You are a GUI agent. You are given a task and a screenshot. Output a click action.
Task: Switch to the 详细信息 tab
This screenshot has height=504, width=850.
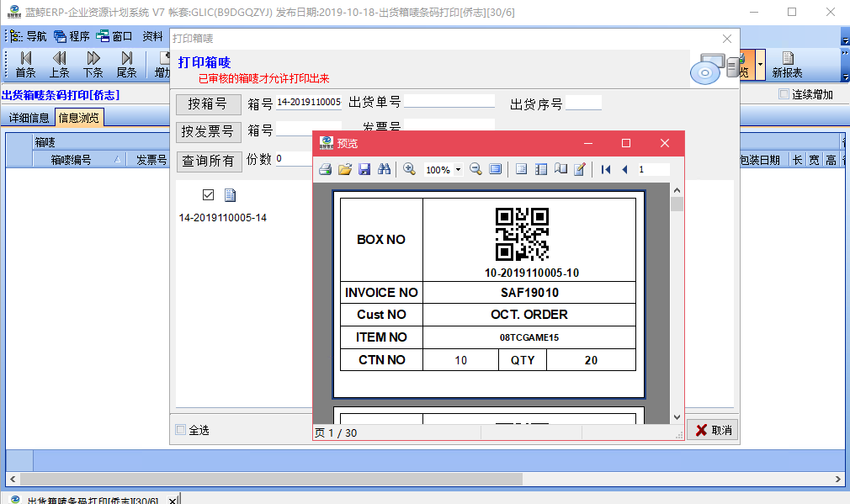point(29,118)
